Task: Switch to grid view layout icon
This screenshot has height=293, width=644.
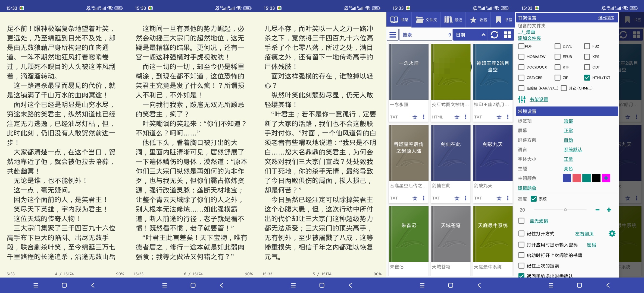Action: 507,35
